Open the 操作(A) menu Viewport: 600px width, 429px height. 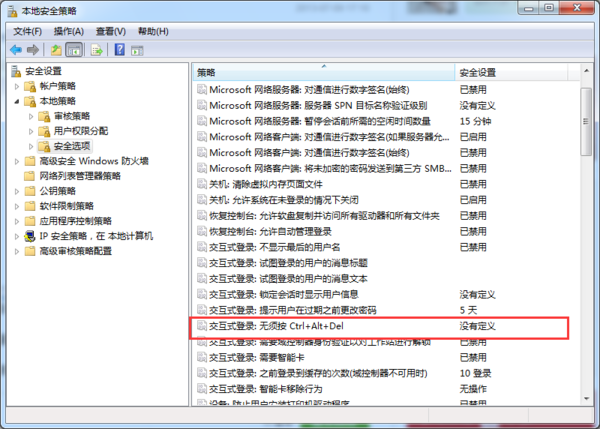tap(68, 31)
